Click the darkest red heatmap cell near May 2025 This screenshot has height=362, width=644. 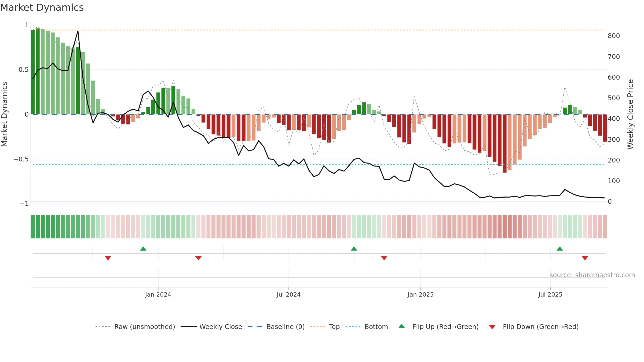(505, 227)
